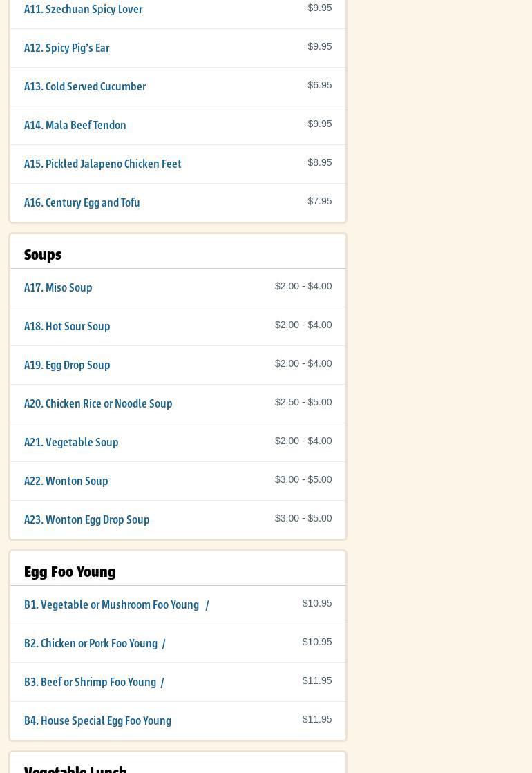Add A17. Miso Soup

click(58, 288)
